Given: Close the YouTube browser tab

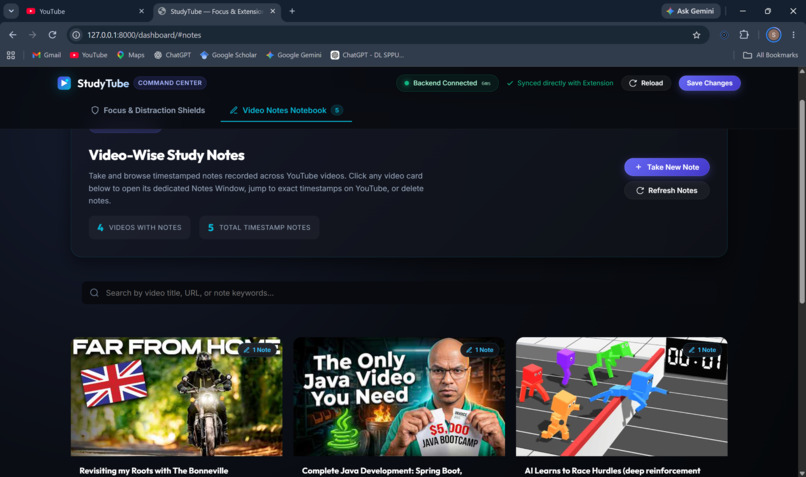Looking at the screenshot, I should click(x=141, y=11).
